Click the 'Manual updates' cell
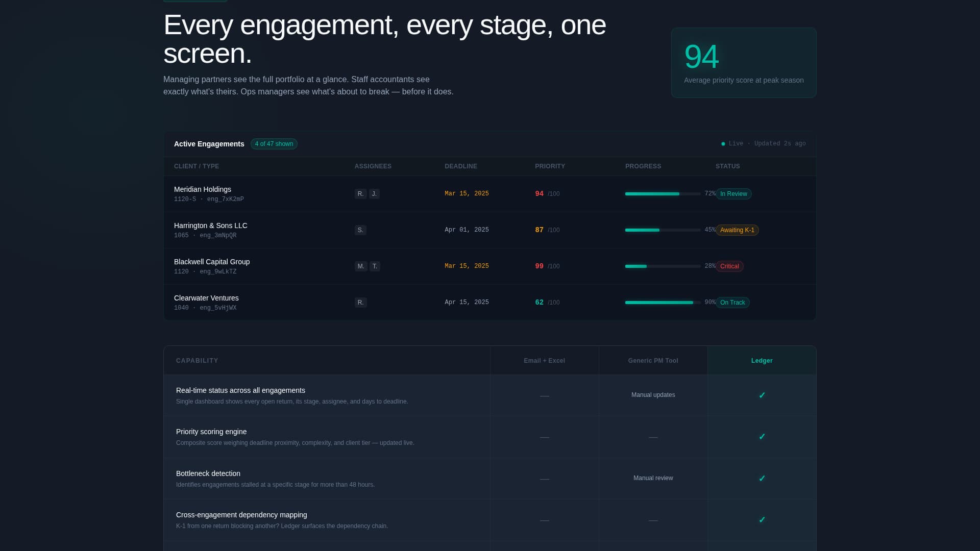The image size is (980, 551). coord(653,395)
